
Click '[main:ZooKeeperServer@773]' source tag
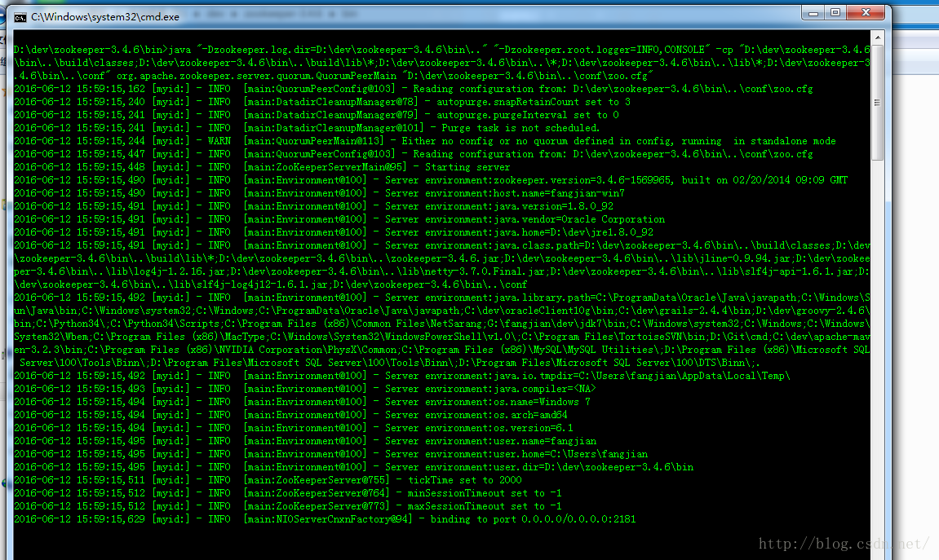point(317,506)
